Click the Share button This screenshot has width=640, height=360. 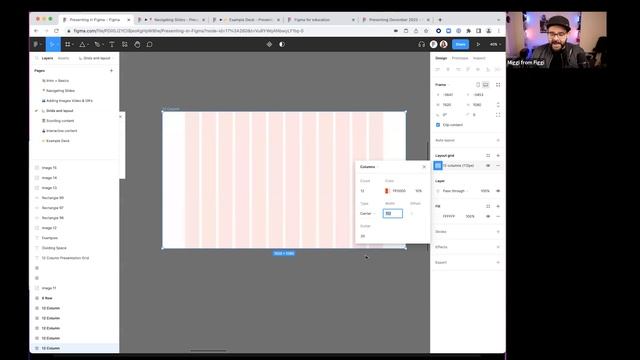[460, 44]
